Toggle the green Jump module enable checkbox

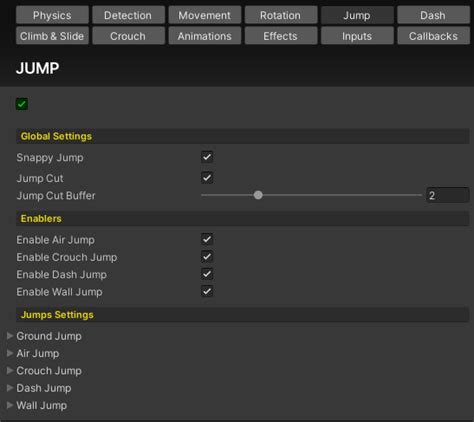22,104
